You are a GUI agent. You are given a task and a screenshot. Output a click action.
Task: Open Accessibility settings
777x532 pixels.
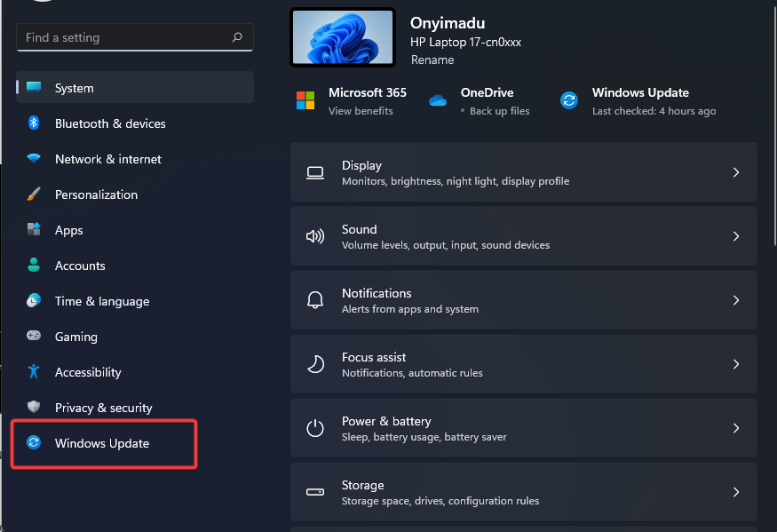pos(135,372)
